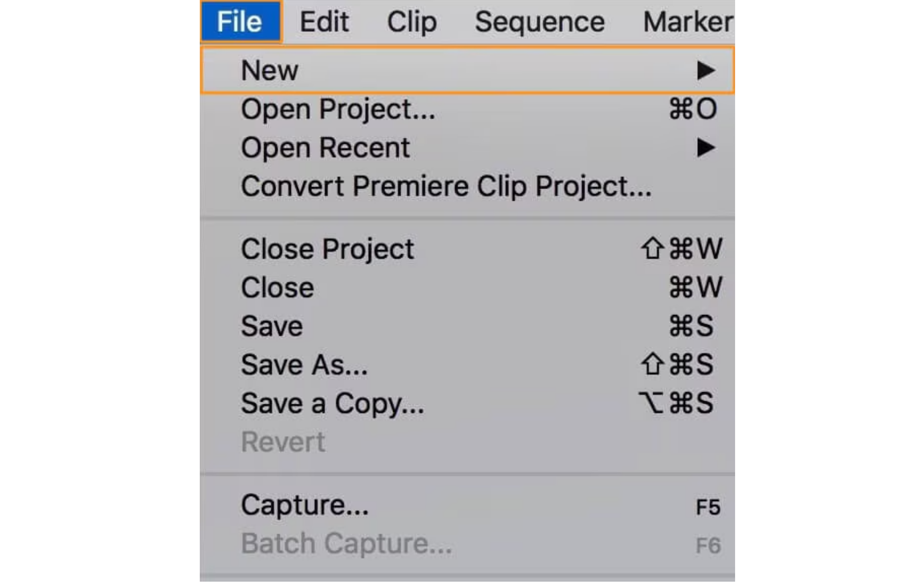Click the grayed-out Revert option

283,442
